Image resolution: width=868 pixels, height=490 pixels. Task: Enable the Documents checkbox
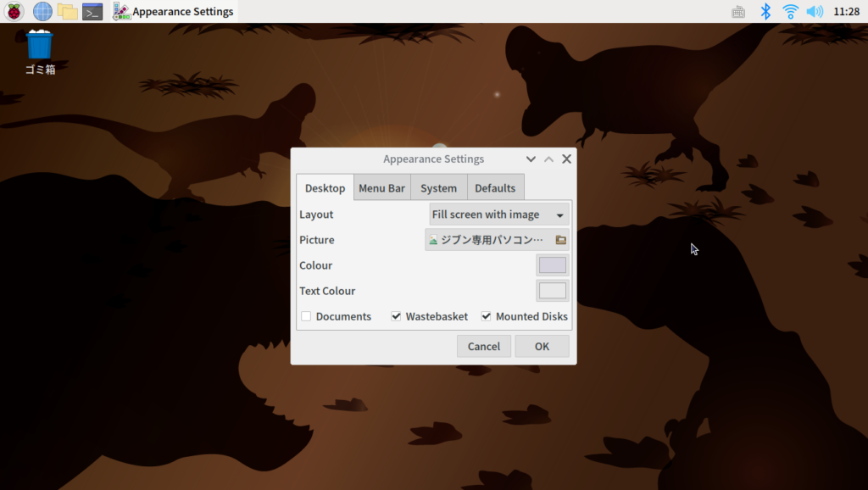(x=306, y=316)
